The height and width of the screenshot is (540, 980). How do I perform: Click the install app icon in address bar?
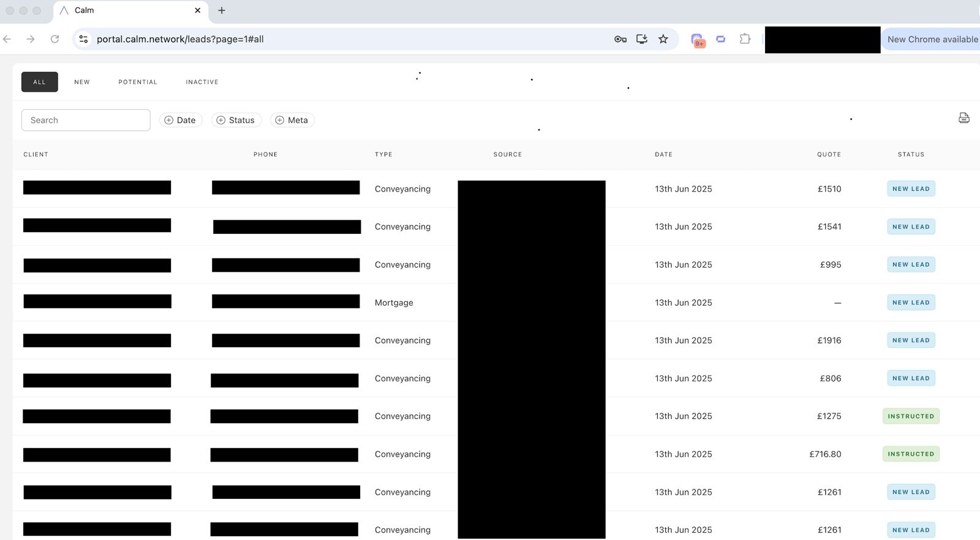point(641,39)
